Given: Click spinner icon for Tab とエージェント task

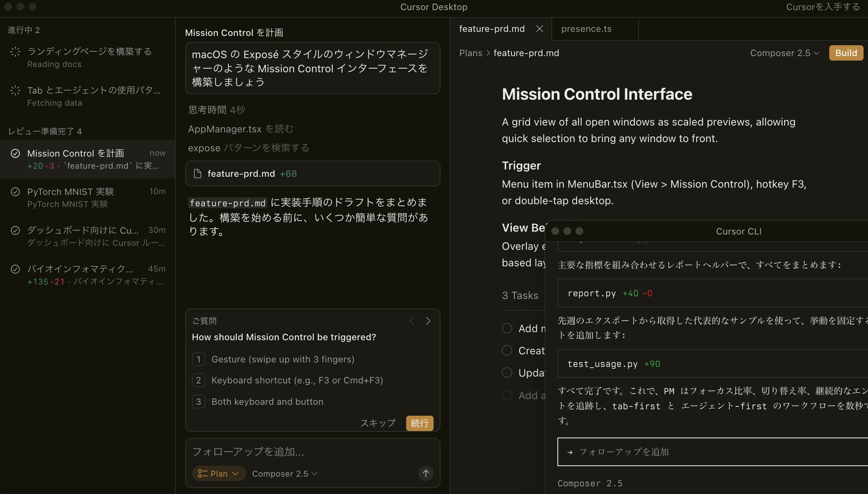Looking at the screenshot, I should (x=15, y=90).
